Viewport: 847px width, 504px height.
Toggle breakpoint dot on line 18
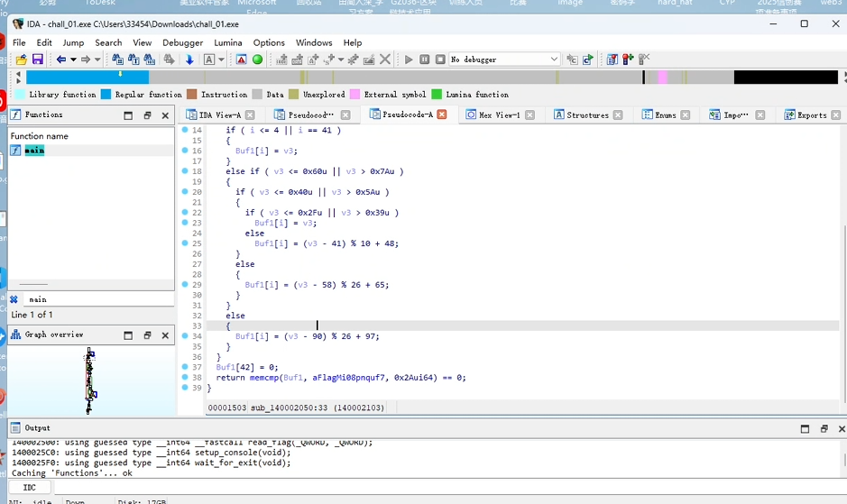[185, 170]
